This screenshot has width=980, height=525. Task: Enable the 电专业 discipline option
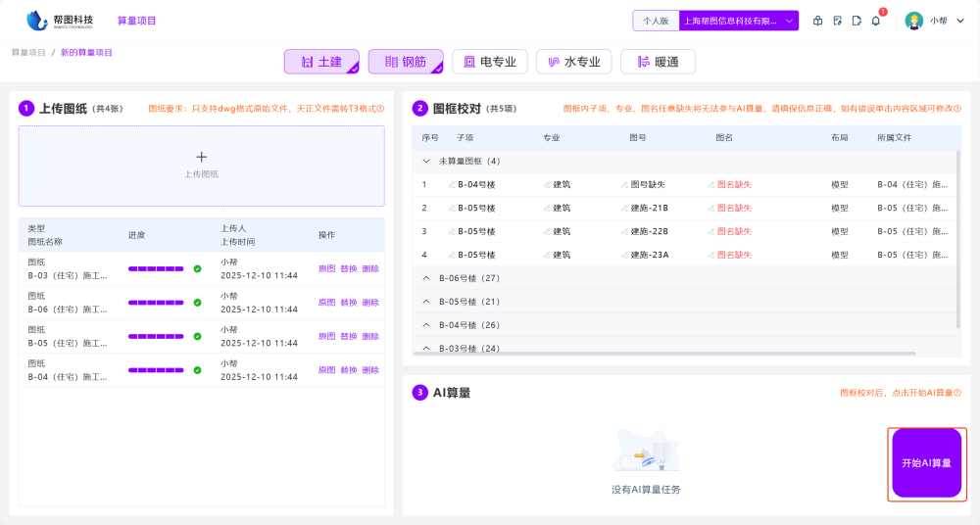pyautogui.click(x=490, y=62)
